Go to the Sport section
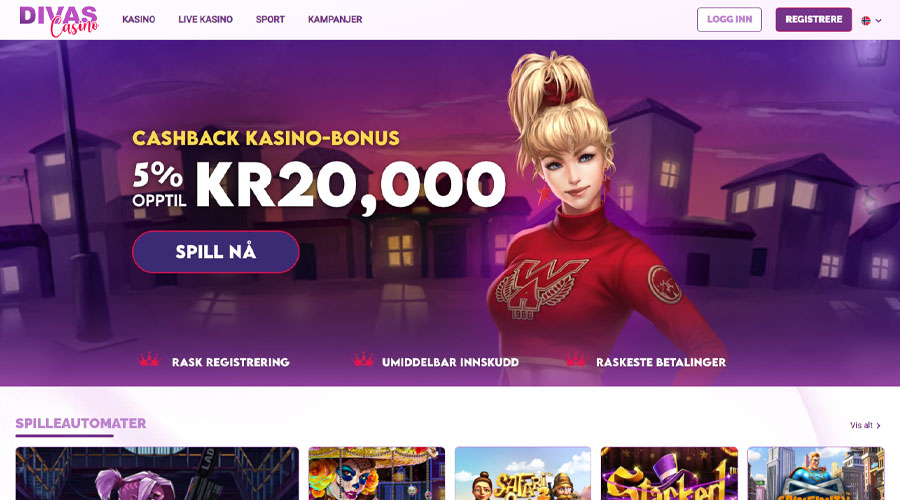 point(270,20)
